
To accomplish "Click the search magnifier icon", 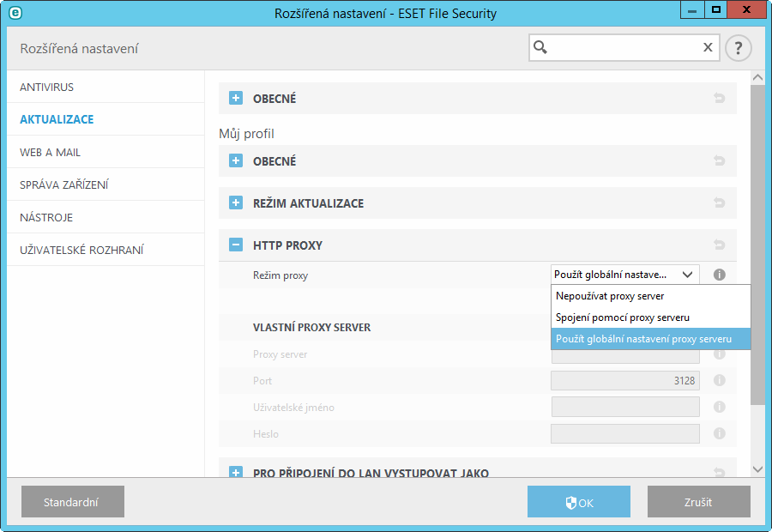I will tap(540, 47).
